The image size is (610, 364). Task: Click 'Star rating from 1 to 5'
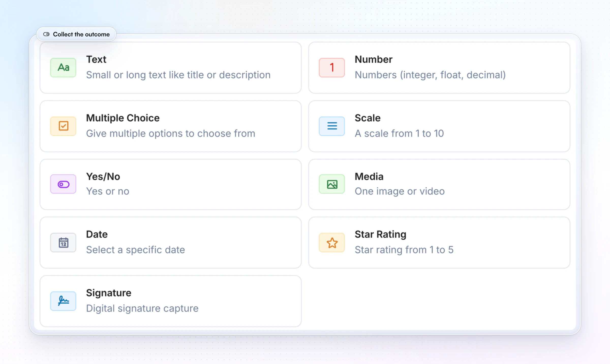click(404, 250)
